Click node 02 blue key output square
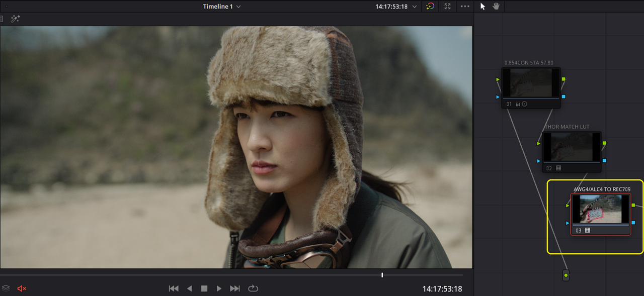The image size is (644, 296). click(x=604, y=160)
